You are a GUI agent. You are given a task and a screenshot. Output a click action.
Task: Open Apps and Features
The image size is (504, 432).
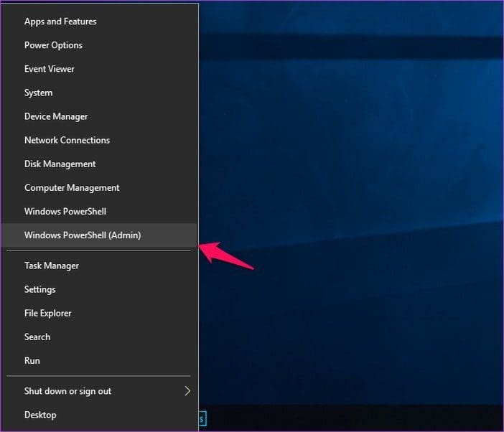(99, 22)
